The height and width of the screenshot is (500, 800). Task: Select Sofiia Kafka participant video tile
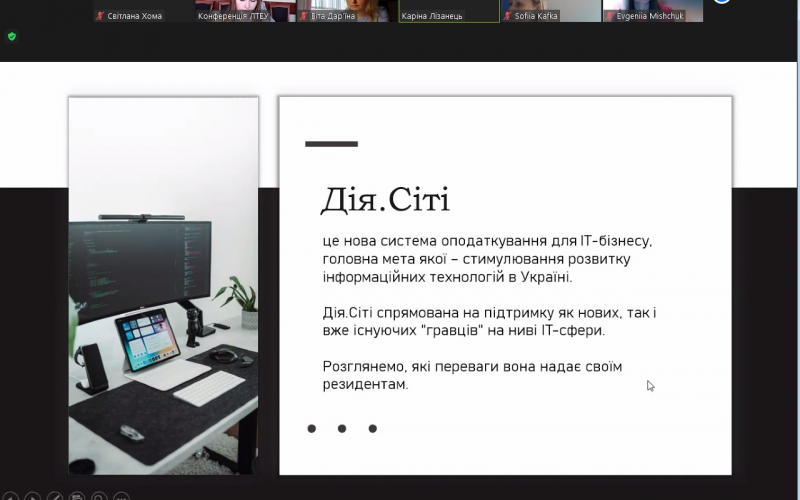(551, 11)
